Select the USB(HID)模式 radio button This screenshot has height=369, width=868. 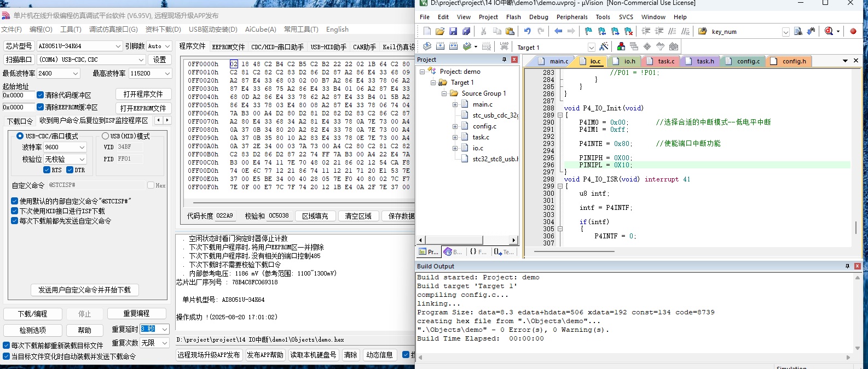click(106, 136)
